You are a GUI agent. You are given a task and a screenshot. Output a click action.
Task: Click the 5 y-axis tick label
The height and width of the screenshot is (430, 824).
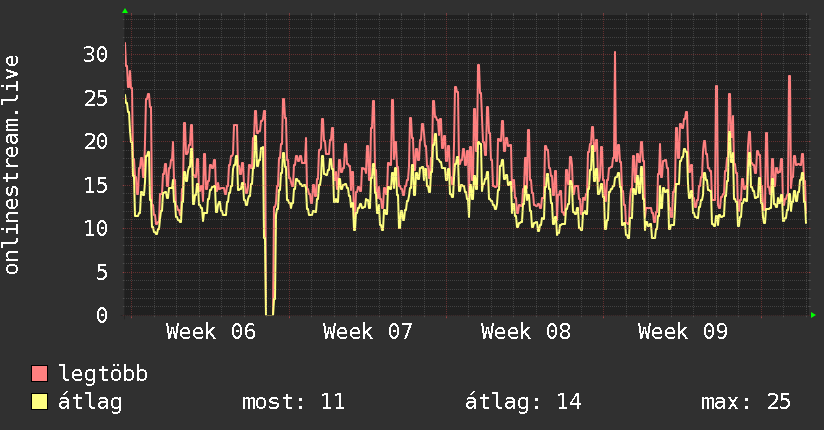pyautogui.click(x=102, y=272)
